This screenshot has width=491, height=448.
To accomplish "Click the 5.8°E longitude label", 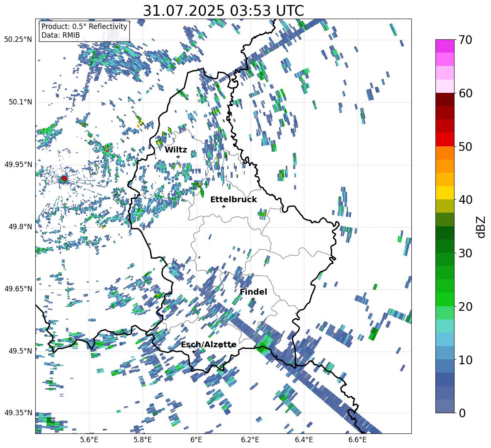I will (143, 440).
